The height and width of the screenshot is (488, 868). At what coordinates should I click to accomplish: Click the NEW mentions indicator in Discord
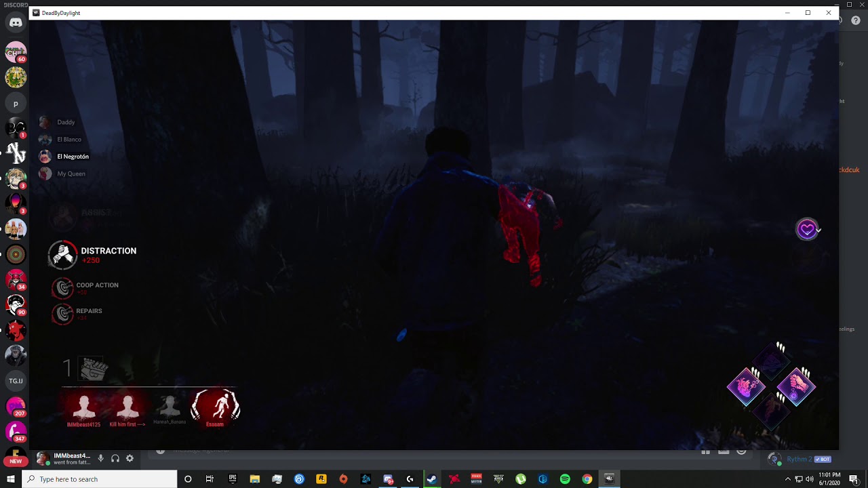pyautogui.click(x=16, y=461)
